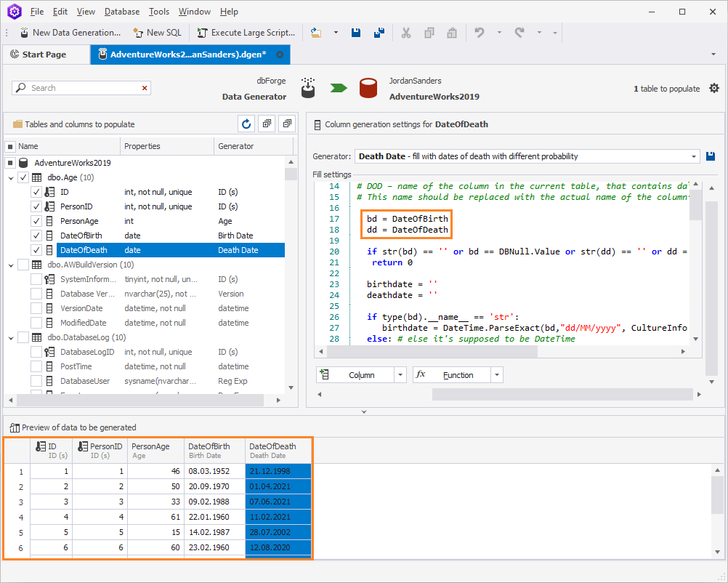This screenshot has height=583, width=728.
Task: Uncheck the PersonID column checkbox
Action: pos(36,206)
